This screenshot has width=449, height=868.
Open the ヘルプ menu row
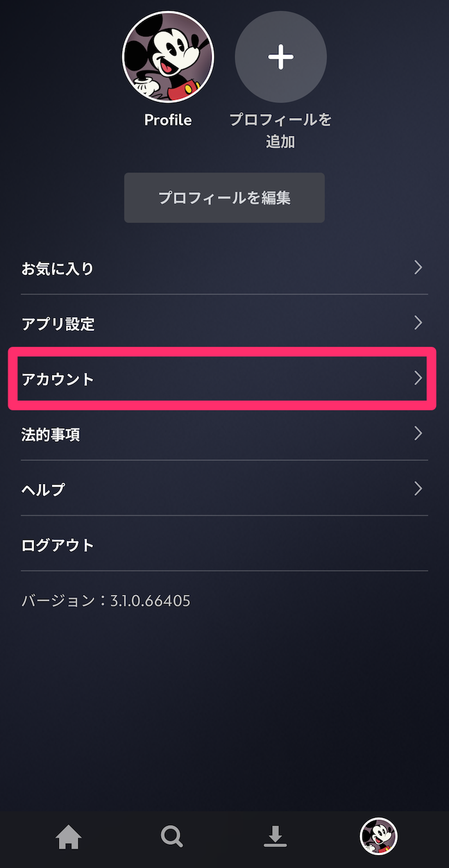click(x=224, y=489)
